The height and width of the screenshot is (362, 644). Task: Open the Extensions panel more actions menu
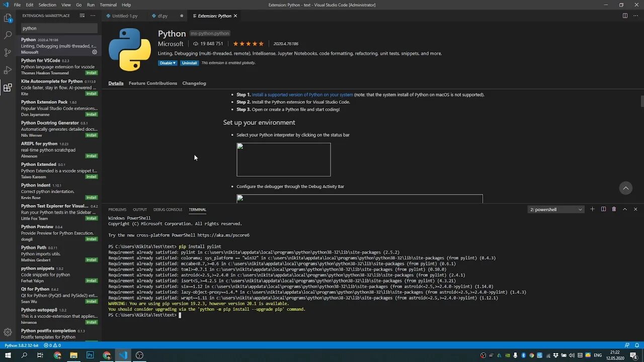point(93,16)
